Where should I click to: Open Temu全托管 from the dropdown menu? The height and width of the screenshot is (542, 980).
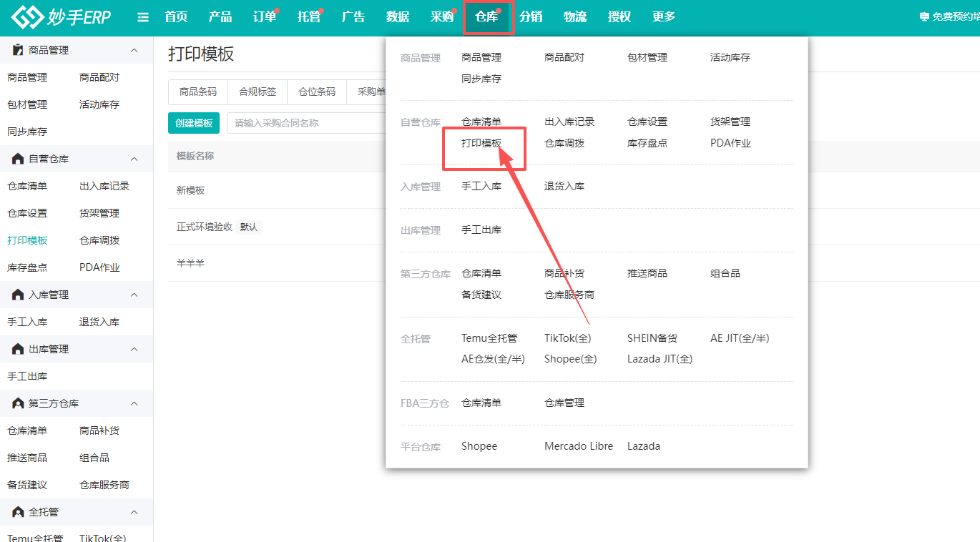489,338
